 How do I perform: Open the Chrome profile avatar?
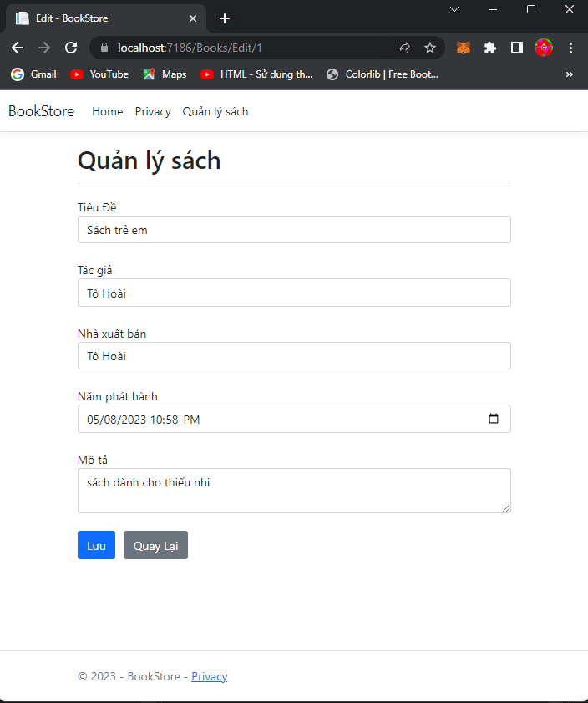tap(544, 48)
